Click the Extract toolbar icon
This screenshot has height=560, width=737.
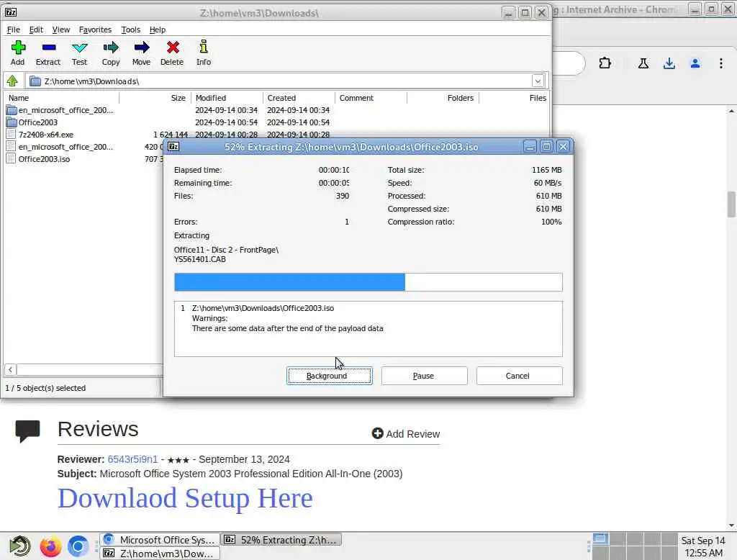click(48, 48)
